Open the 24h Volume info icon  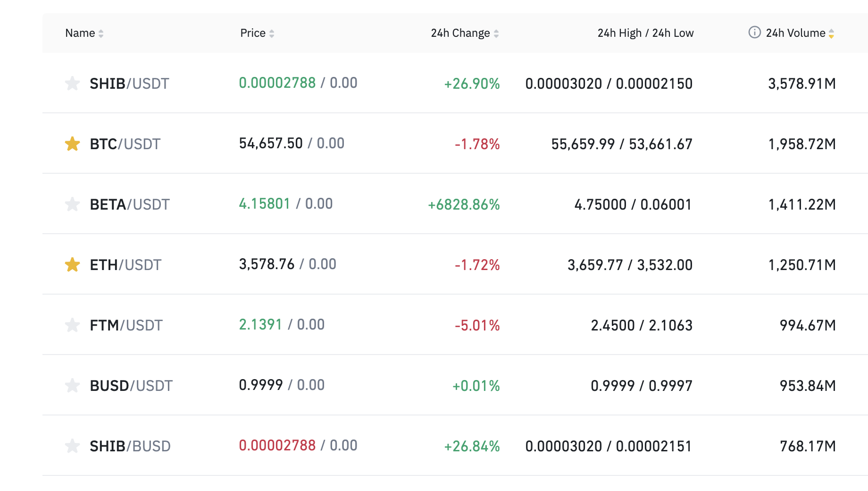pyautogui.click(x=755, y=32)
